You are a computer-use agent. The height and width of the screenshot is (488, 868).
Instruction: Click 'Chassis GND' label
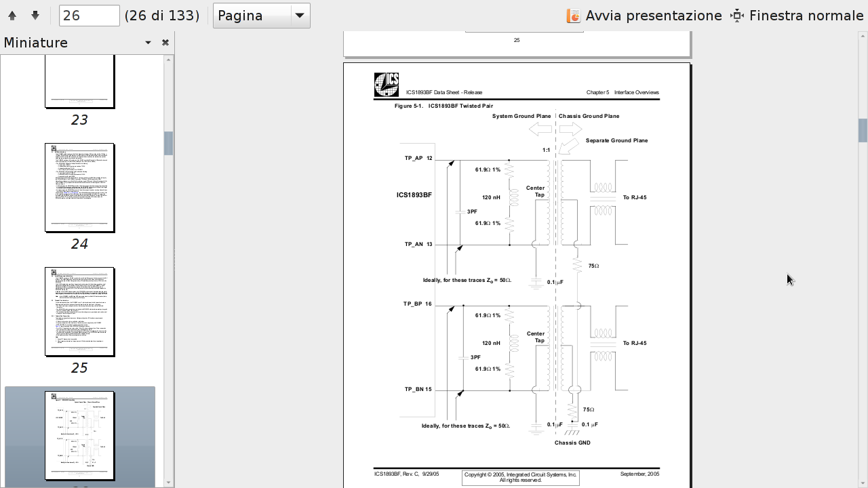click(x=572, y=443)
